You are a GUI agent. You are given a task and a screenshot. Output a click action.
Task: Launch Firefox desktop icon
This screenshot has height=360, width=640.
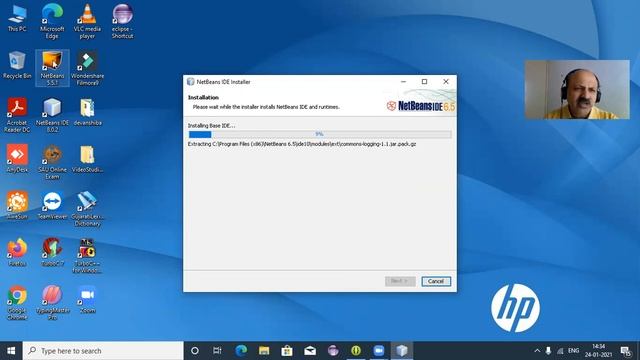point(17,253)
